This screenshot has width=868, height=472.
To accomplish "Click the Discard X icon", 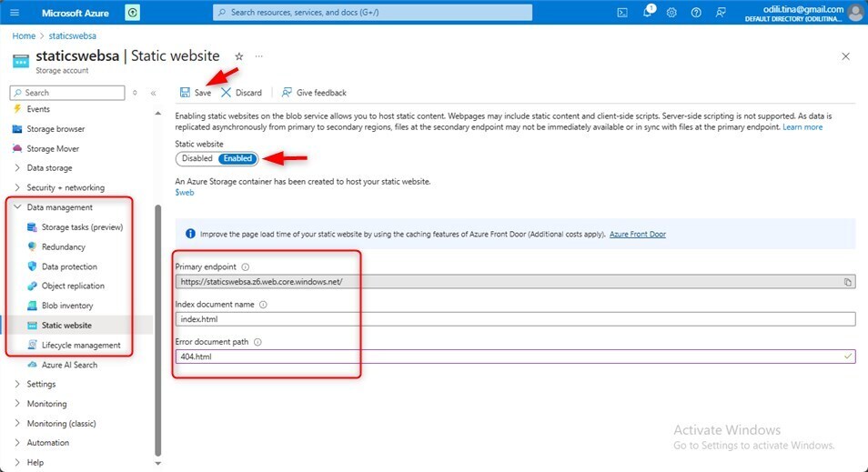I will coord(226,93).
